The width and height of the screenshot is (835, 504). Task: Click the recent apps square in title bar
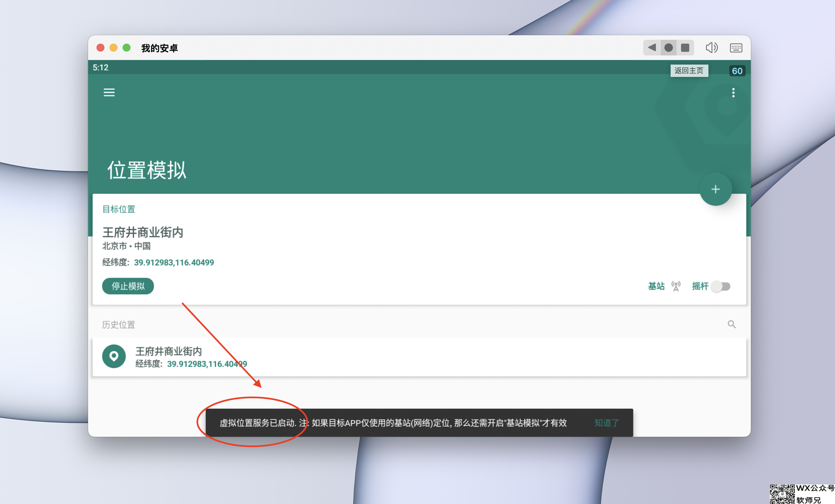click(685, 47)
